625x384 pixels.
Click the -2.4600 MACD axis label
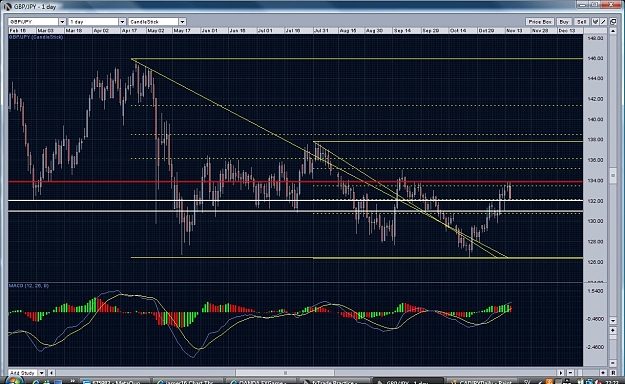coord(595,347)
